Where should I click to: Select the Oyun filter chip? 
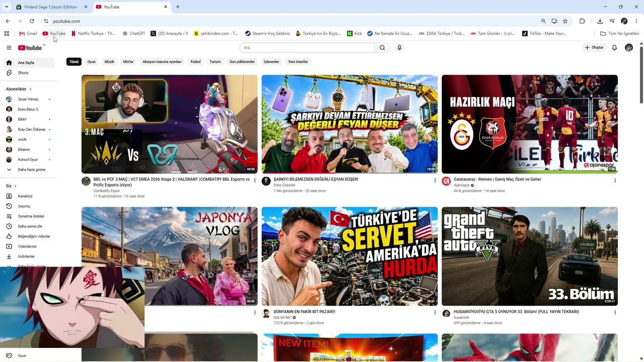pyautogui.click(x=92, y=62)
